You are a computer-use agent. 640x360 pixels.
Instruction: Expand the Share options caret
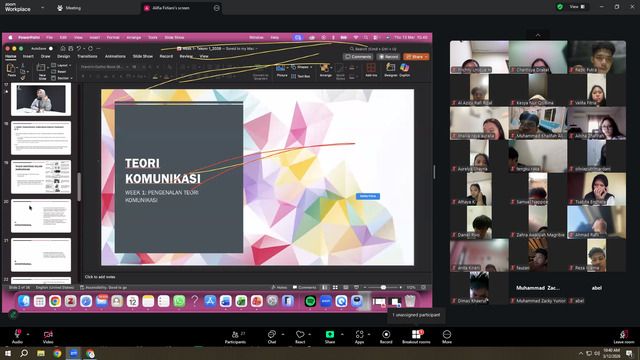[x=342, y=334]
